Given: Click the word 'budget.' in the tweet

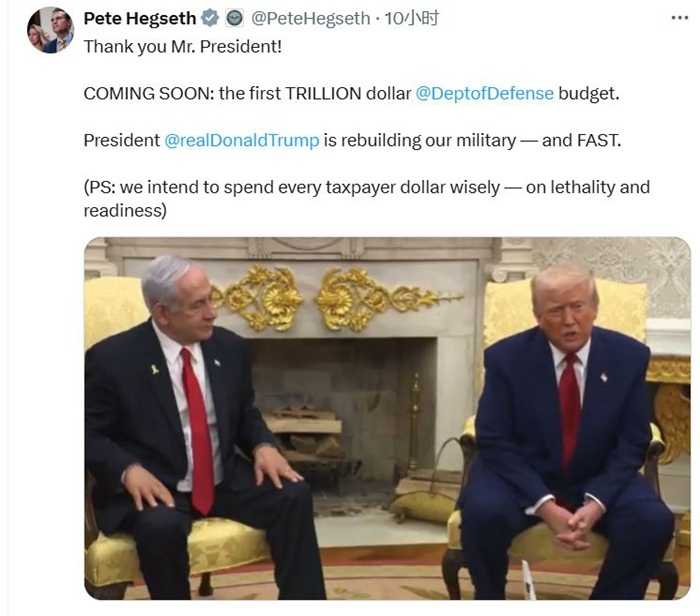Looking at the screenshot, I should click(589, 94).
